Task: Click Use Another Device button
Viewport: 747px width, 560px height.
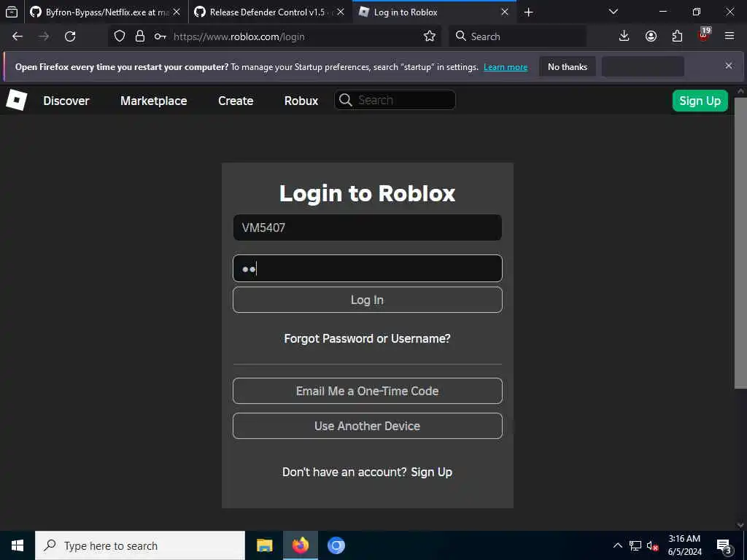Action: [368, 426]
